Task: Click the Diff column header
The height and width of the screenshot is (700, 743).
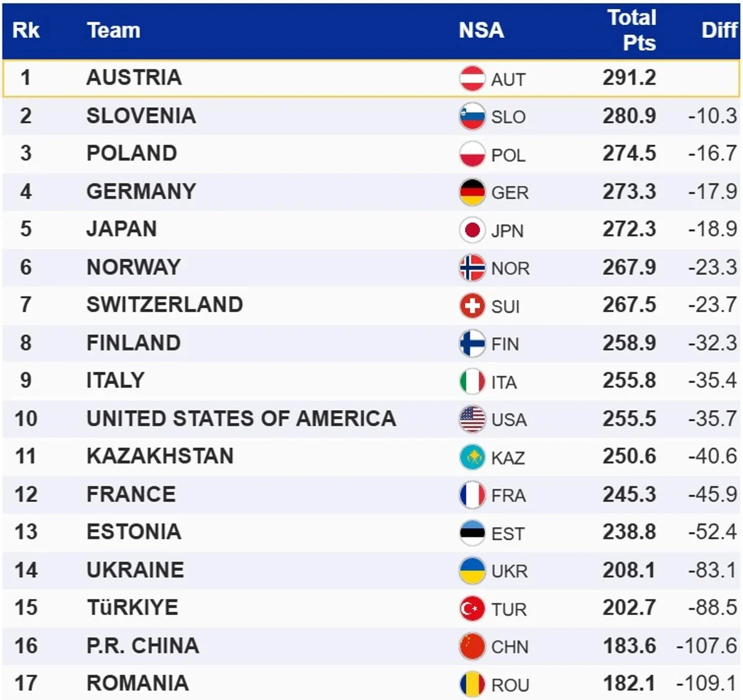Action: [x=719, y=30]
